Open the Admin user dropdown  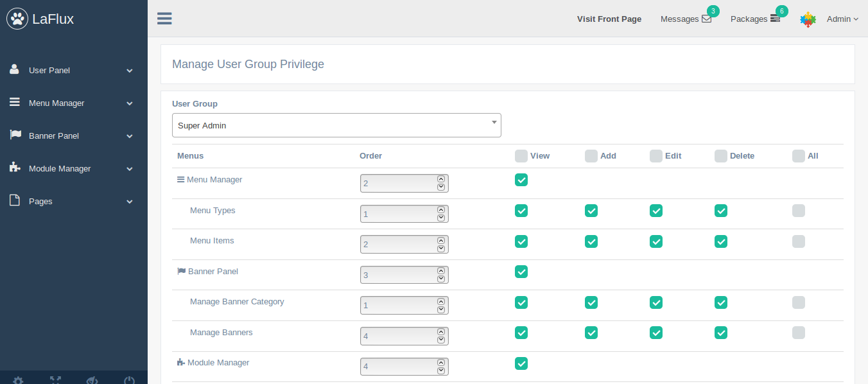tap(842, 19)
